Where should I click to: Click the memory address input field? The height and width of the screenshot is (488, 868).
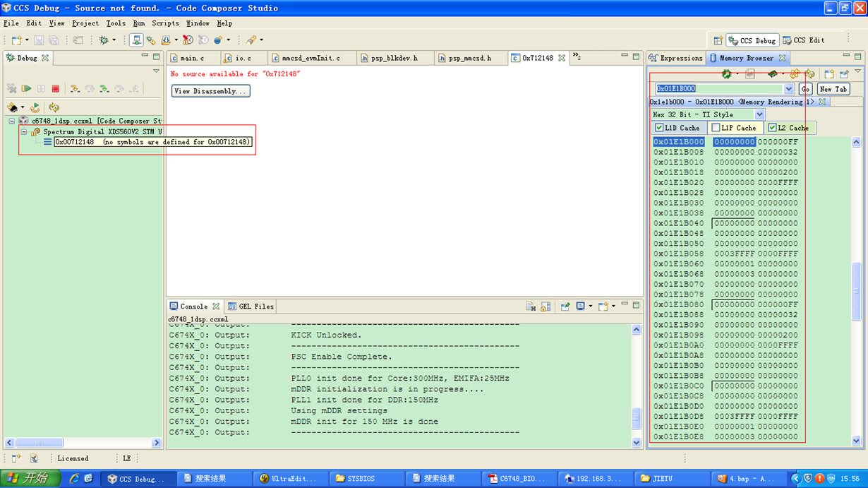point(720,89)
